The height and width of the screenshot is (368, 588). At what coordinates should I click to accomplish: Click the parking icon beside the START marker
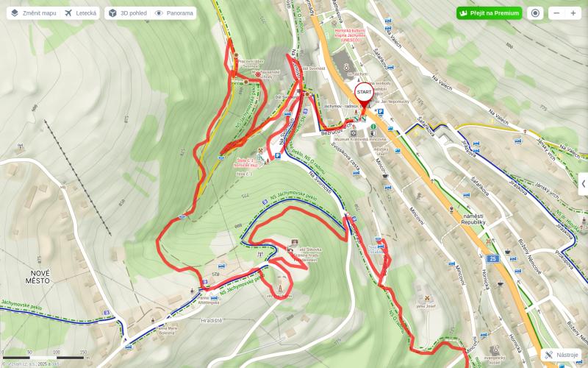click(380, 112)
